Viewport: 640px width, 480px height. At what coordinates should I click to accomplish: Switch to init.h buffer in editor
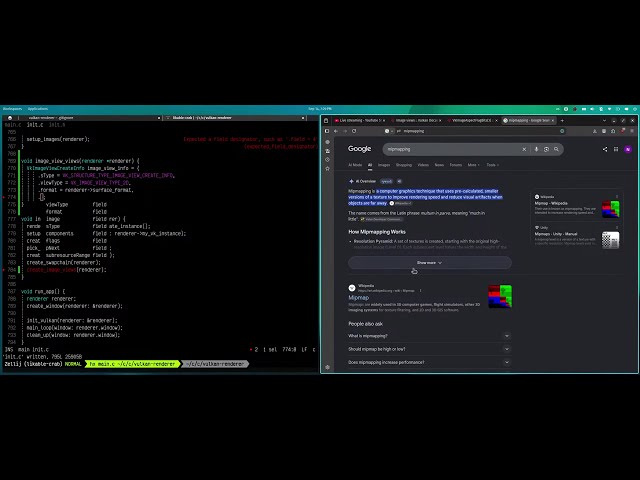(57, 124)
